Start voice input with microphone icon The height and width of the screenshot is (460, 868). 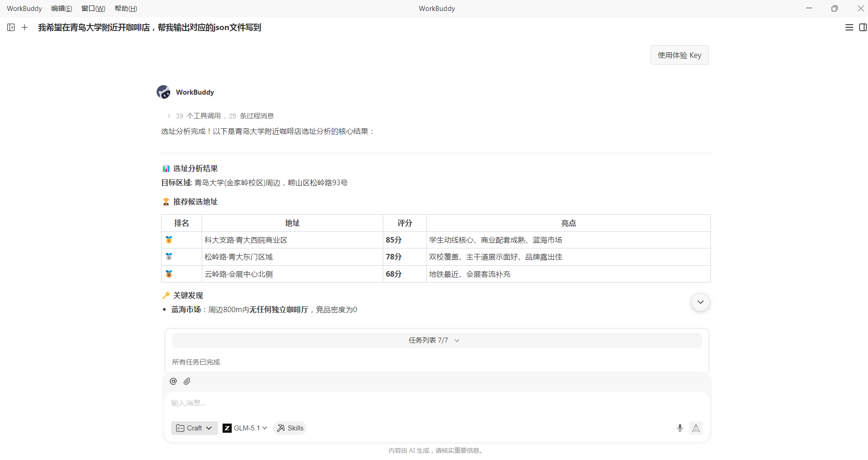tap(680, 428)
